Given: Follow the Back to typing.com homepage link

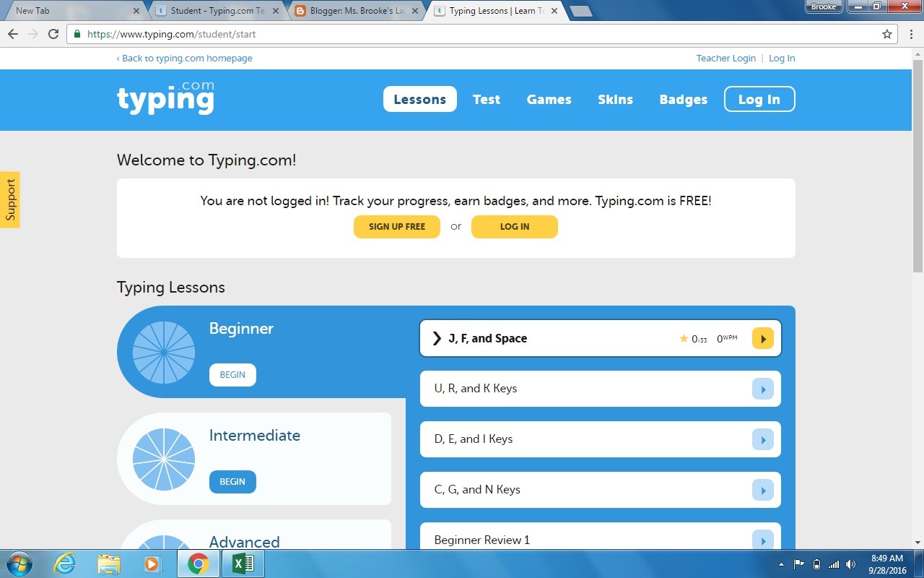Looking at the screenshot, I should 185,58.
